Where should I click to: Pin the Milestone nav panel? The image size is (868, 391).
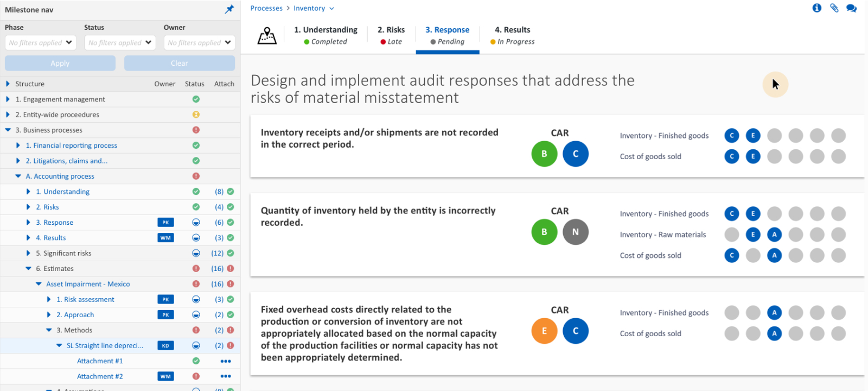tap(229, 9)
